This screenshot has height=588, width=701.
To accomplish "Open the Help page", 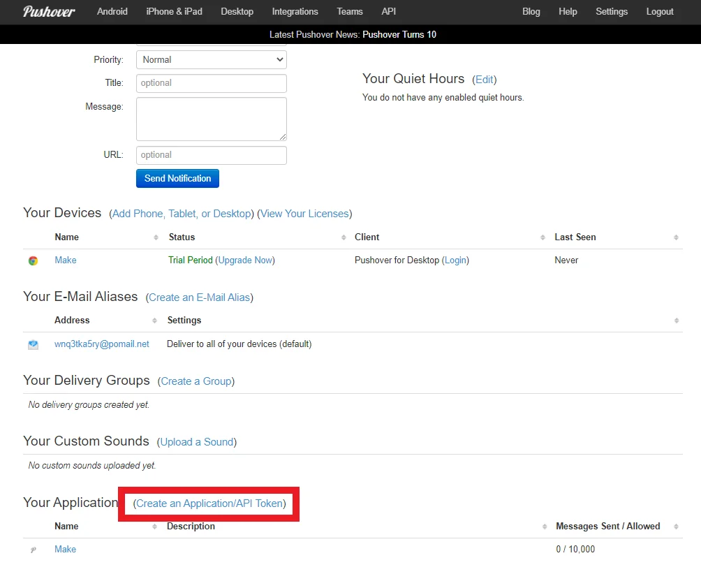I will (x=568, y=12).
